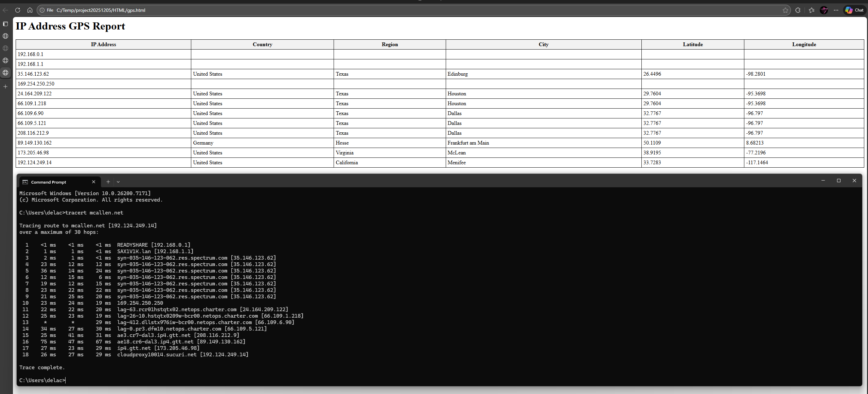The image size is (868, 394).
Task: Open the tab actions menu in the sidebar
Action: [5, 24]
